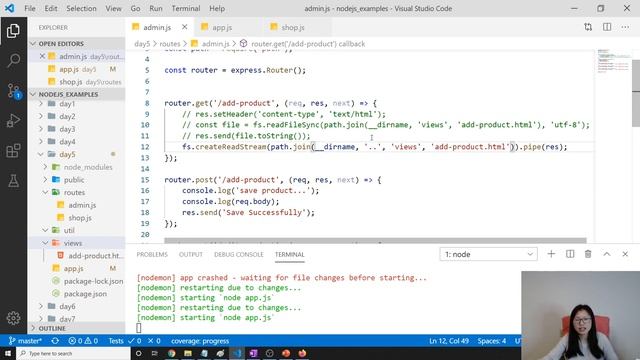Create a new terminal with plus icon
The width and height of the screenshot is (640, 360).
pyautogui.click(x=551, y=254)
